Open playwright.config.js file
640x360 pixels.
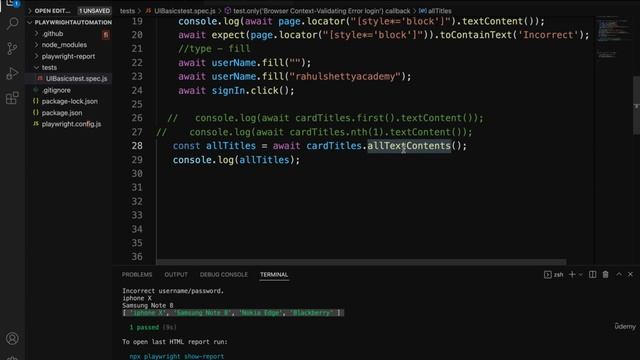click(71, 124)
